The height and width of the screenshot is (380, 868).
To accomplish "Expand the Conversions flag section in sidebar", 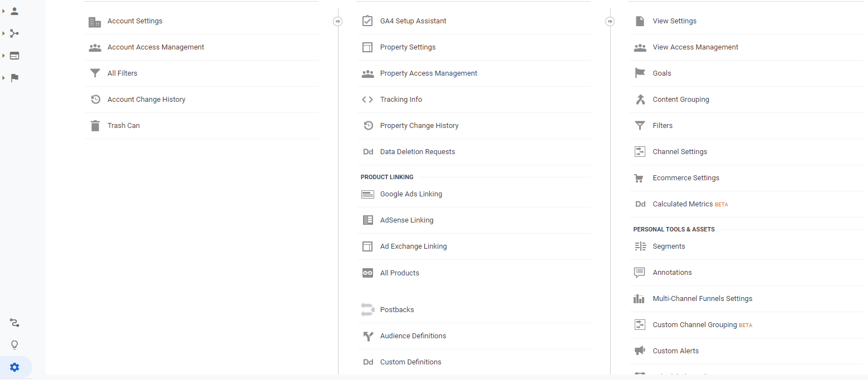I will pyautogui.click(x=14, y=78).
